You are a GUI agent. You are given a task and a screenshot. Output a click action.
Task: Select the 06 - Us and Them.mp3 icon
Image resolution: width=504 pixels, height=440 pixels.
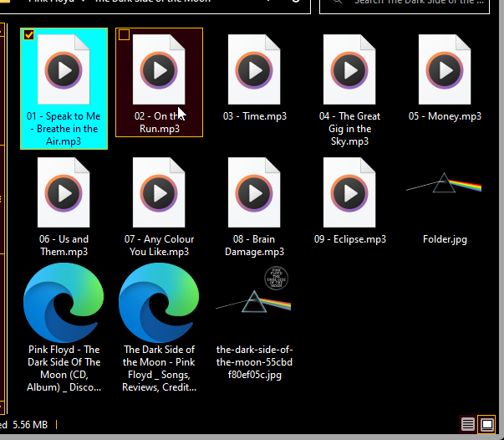click(x=64, y=192)
